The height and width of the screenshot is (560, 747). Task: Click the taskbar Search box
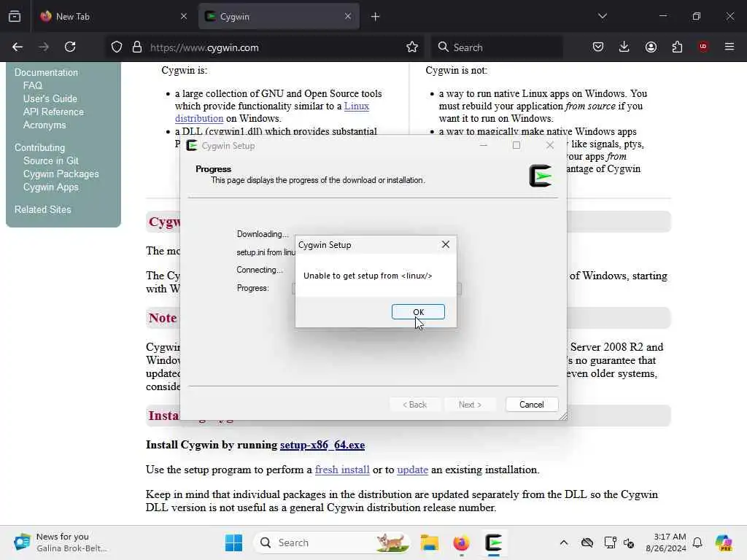[x=332, y=542]
